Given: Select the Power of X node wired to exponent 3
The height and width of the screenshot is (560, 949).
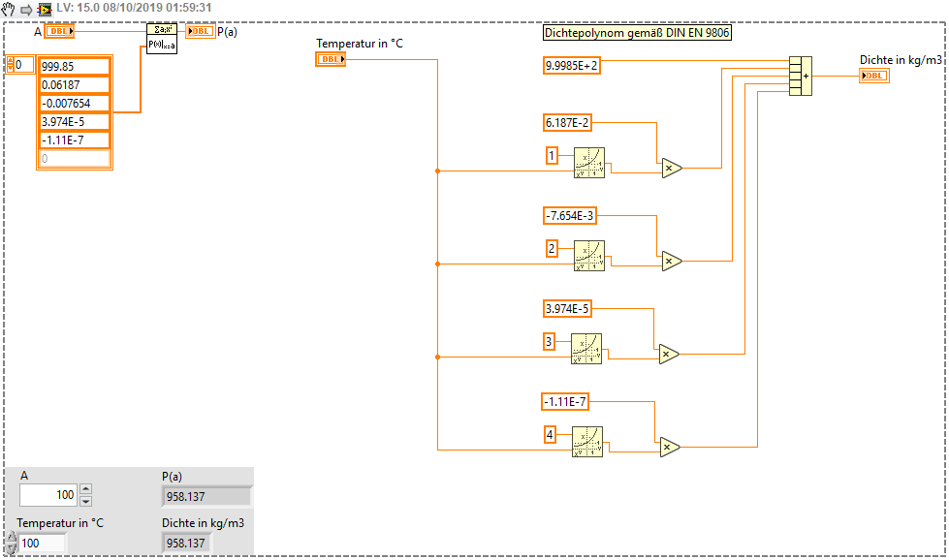Looking at the screenshot, I should click(x=586, y=349).
